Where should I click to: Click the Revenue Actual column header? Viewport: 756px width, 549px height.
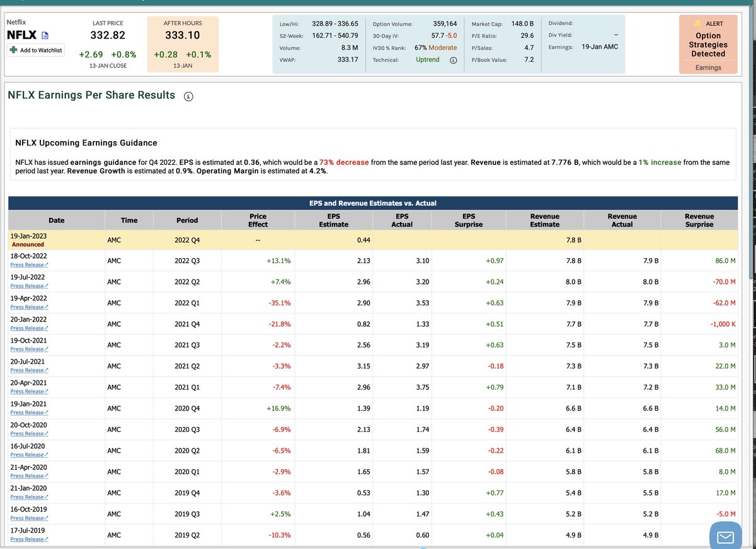click(622, 220)
